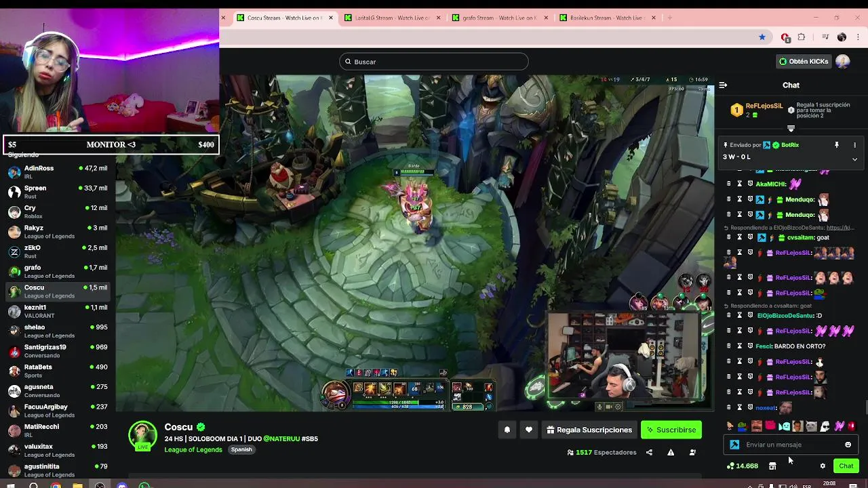
Task: Open chat settings gear icon
Action: pos(823,466)
